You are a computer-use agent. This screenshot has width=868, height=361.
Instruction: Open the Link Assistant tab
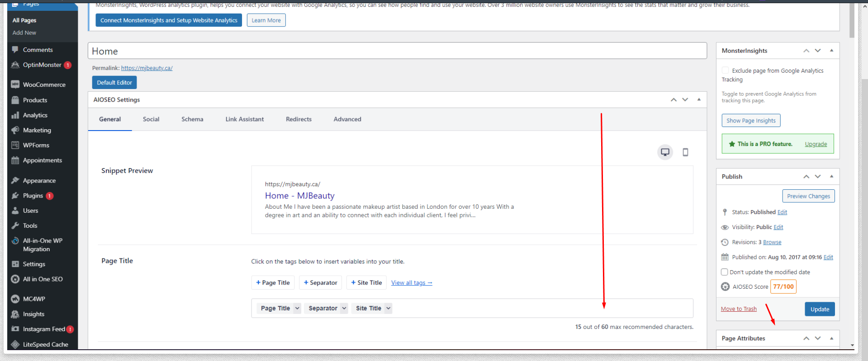pyautogui.click(x=245, y=119)
